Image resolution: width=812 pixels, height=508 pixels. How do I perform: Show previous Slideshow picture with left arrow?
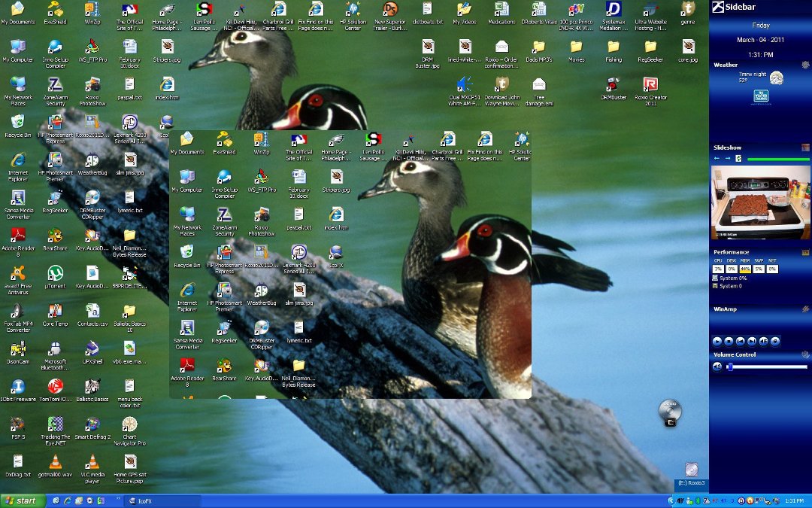(717, 158)
